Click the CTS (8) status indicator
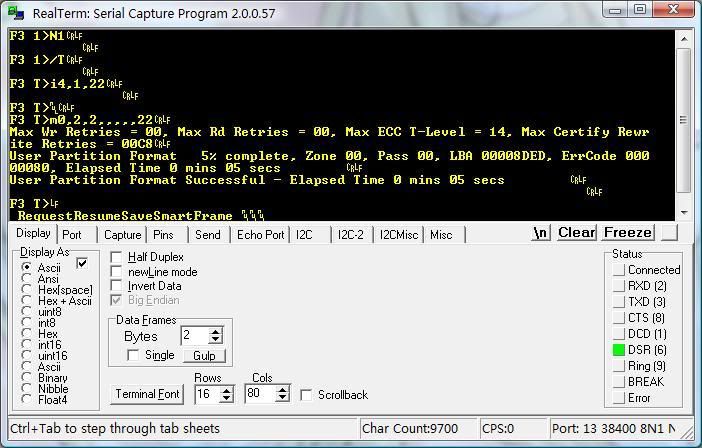Screen dimensions: 702x448 tap(619, 318)
